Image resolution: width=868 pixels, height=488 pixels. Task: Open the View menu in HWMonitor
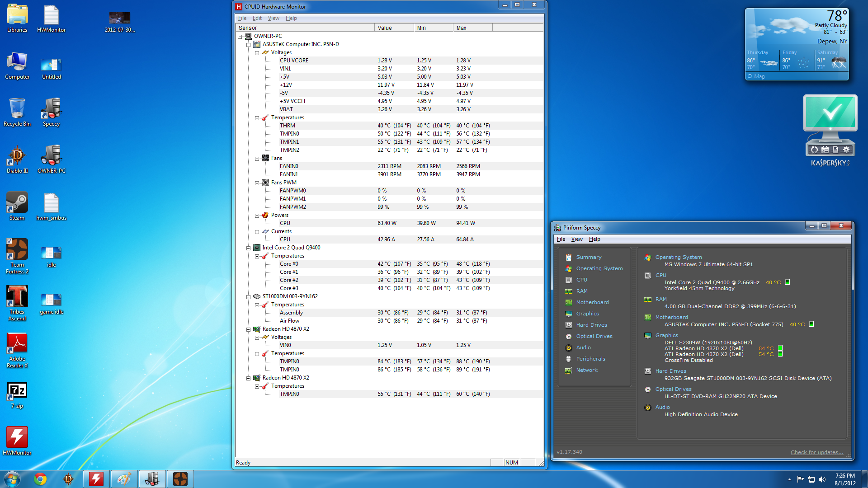(274, 18)
